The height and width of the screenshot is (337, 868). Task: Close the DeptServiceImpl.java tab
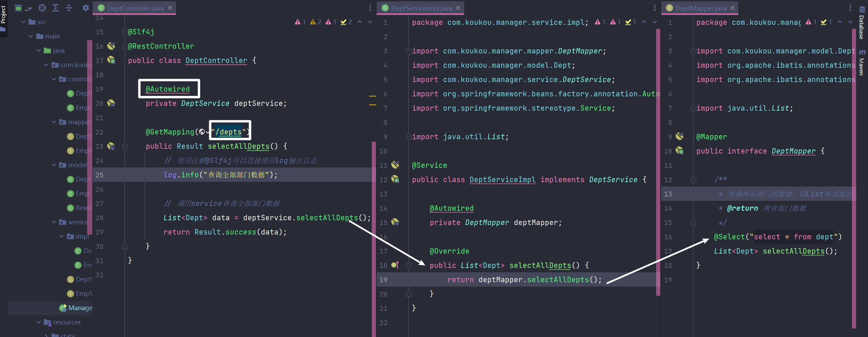458,8
